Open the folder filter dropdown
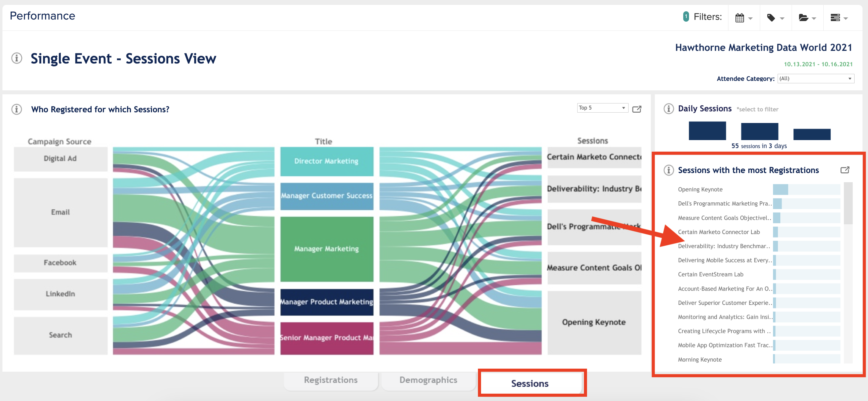Screen dimensions: 868x401 [x=807, y=17]
